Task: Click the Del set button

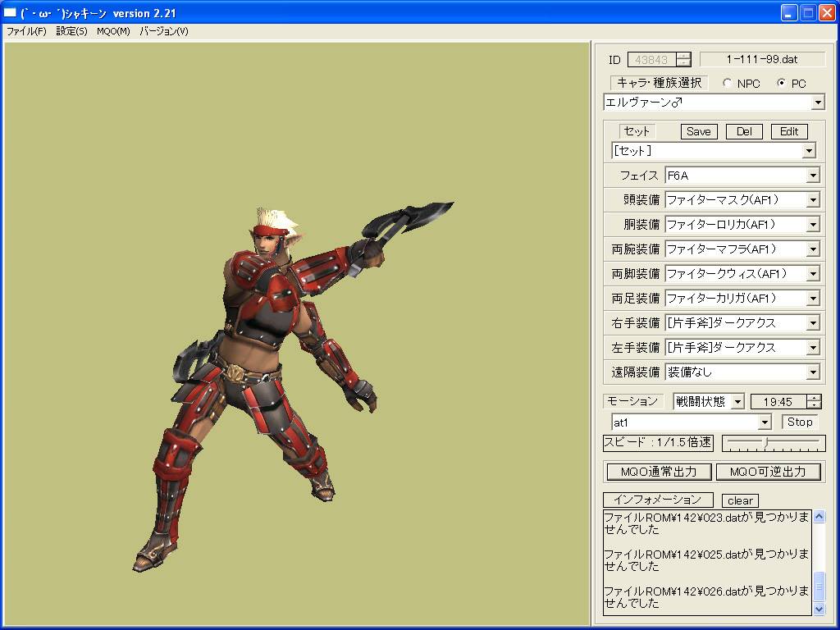Action: click(x=744, y=131)
